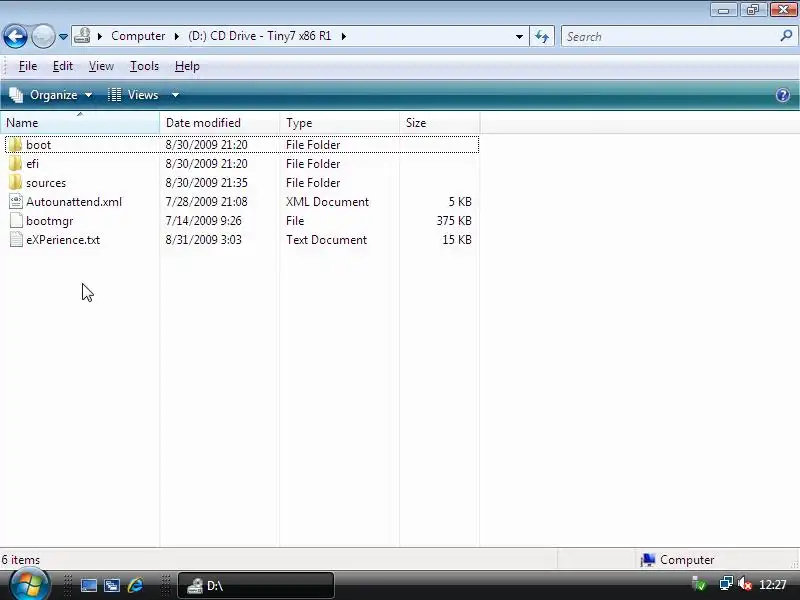Click the green shield tray icon
This screenshot has width=800, height=600.
[698, 583]
